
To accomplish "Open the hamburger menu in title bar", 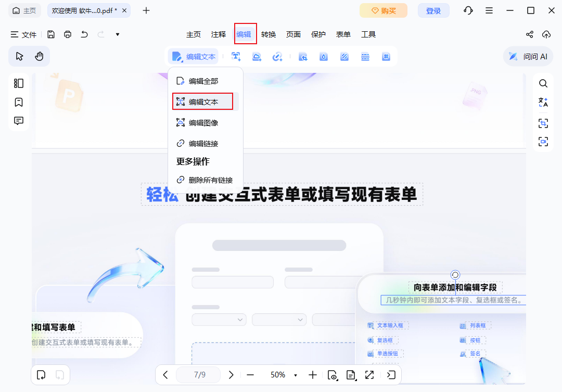I will coord(489,10).
